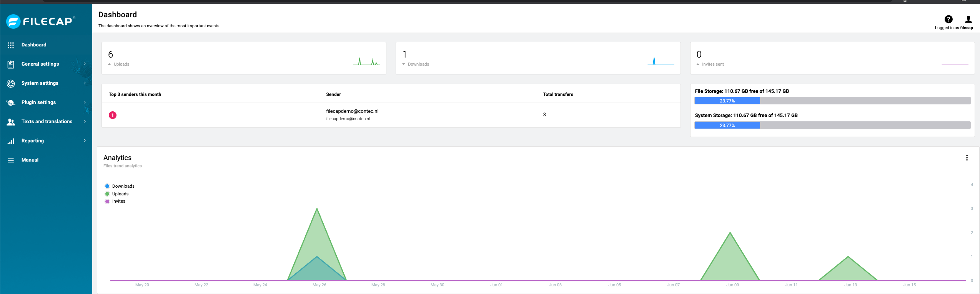This screenshot has height=294, width=980.
Task: Expand Texts and translations chevron
Action: click(85, 121)
